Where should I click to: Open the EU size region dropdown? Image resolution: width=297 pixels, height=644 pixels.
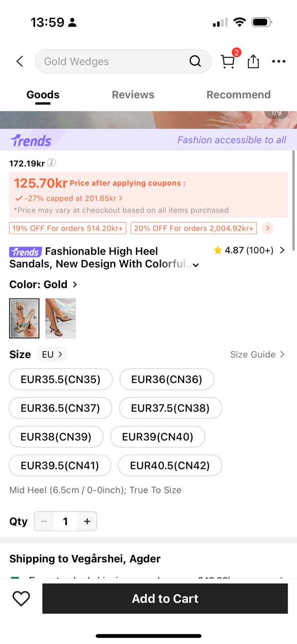pyautogui.click(x=52, y=354)
